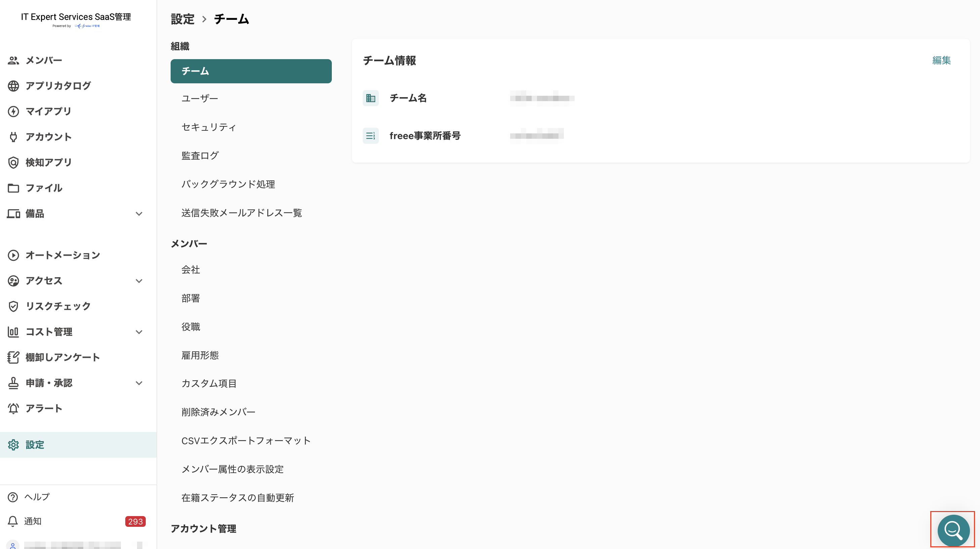Click the リスクチェック sidebar label
Image resolution: width=980 pixels, height=549 pixels.
tap(58, 306)
